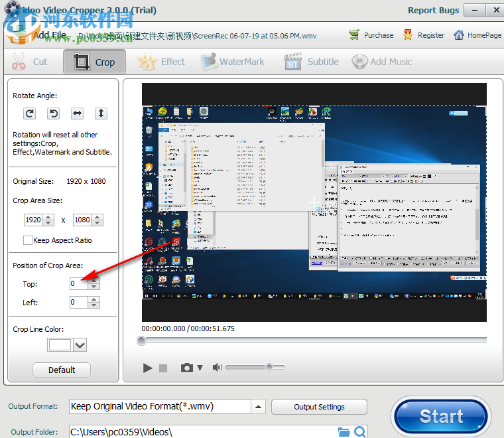Decrease crop width with down arrow
504x438 pixels.
48,223
